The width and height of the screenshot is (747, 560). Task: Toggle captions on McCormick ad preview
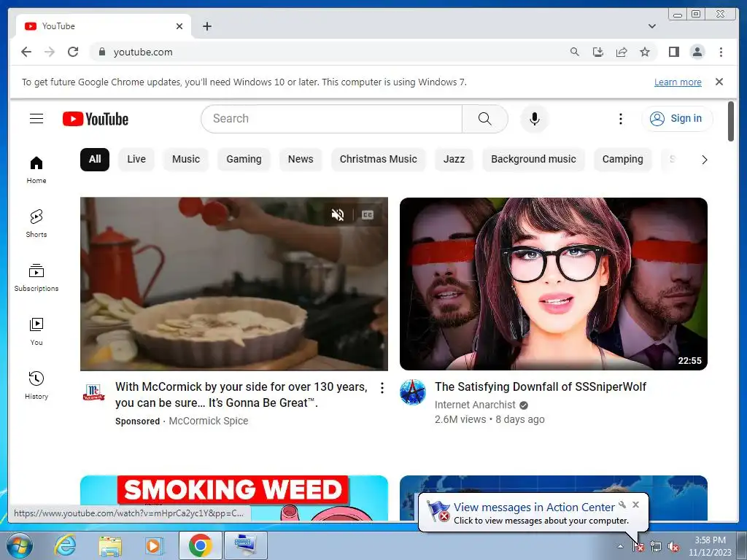coord(368,215)
